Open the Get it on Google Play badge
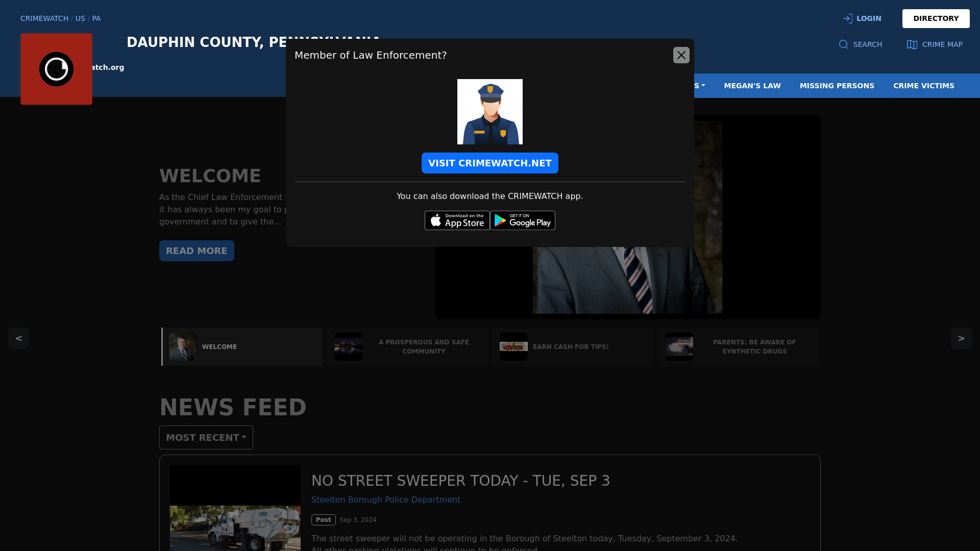Screen dimensions: 980x551 coord(522,220)
